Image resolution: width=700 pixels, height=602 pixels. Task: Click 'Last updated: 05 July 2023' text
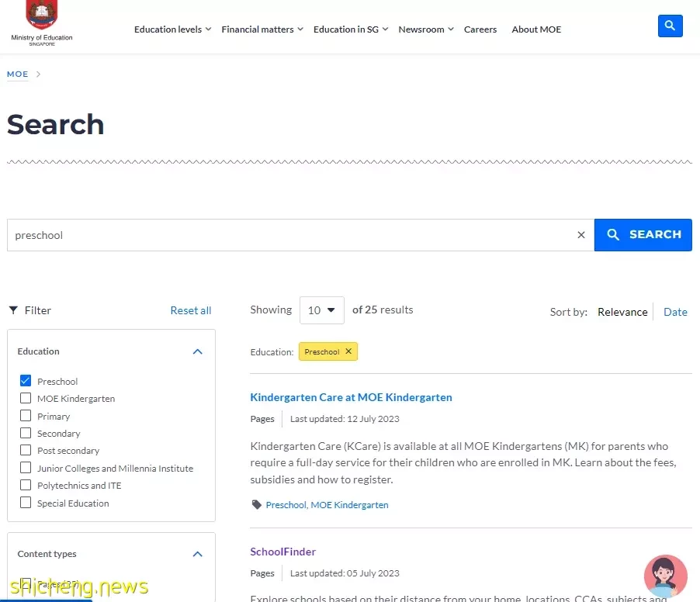click(345, 573)
